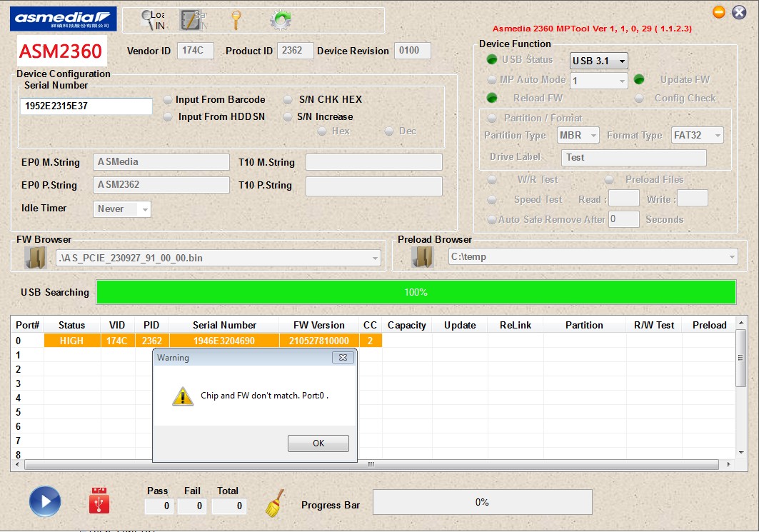Toggle the Reload FW option

pyautogui.click(x=492, y=98)
